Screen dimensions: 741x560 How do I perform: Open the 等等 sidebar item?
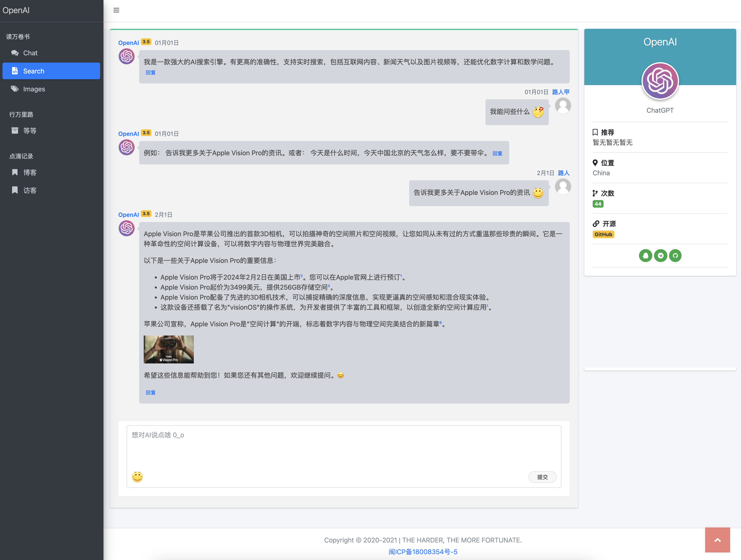point(51,131)
